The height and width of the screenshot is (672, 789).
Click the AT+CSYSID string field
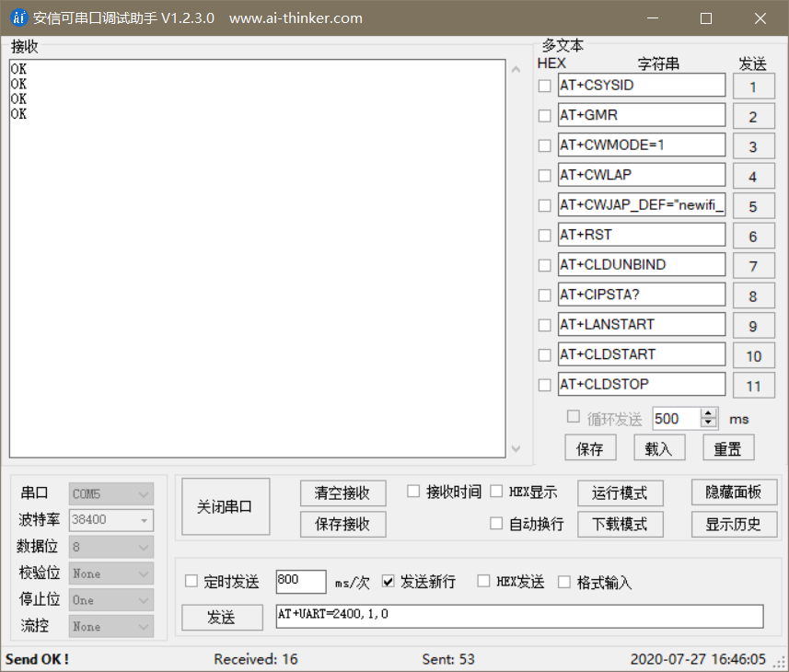click(642, 85)
